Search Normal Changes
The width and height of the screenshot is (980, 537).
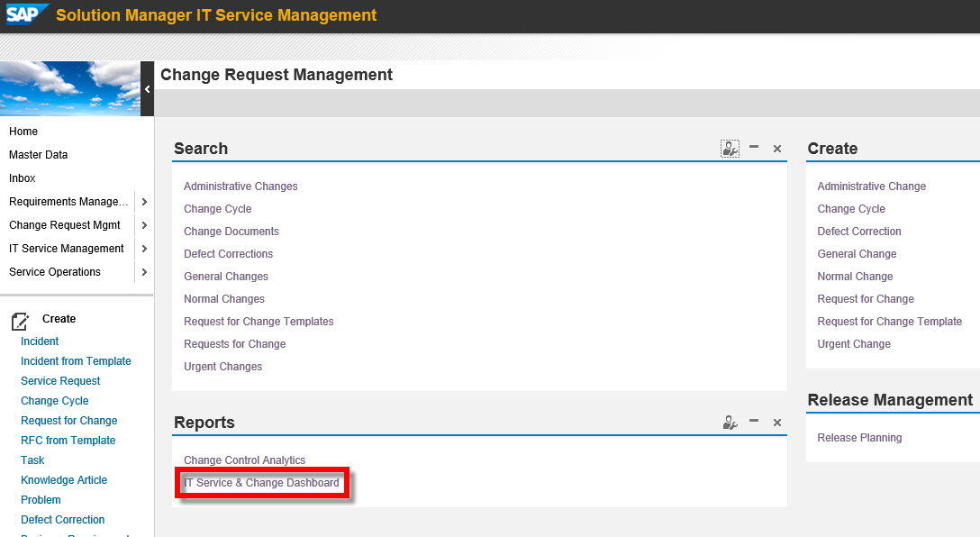[x=223, y=299]
